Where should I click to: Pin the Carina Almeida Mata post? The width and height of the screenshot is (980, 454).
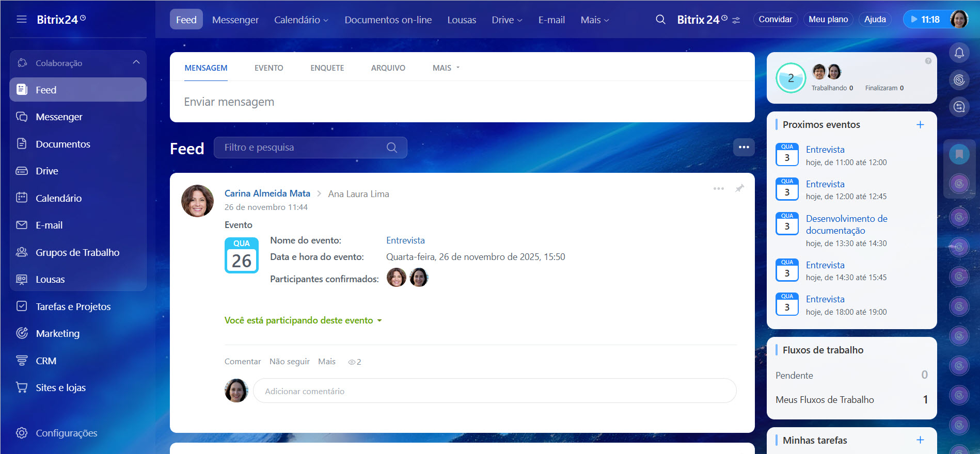click(x=739, y=188)
